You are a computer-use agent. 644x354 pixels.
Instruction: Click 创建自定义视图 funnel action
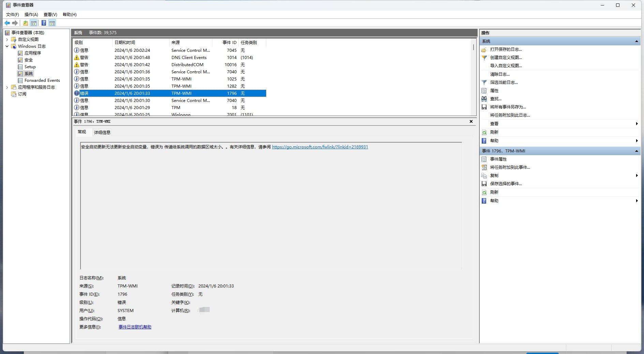click(x=506, y=57)
